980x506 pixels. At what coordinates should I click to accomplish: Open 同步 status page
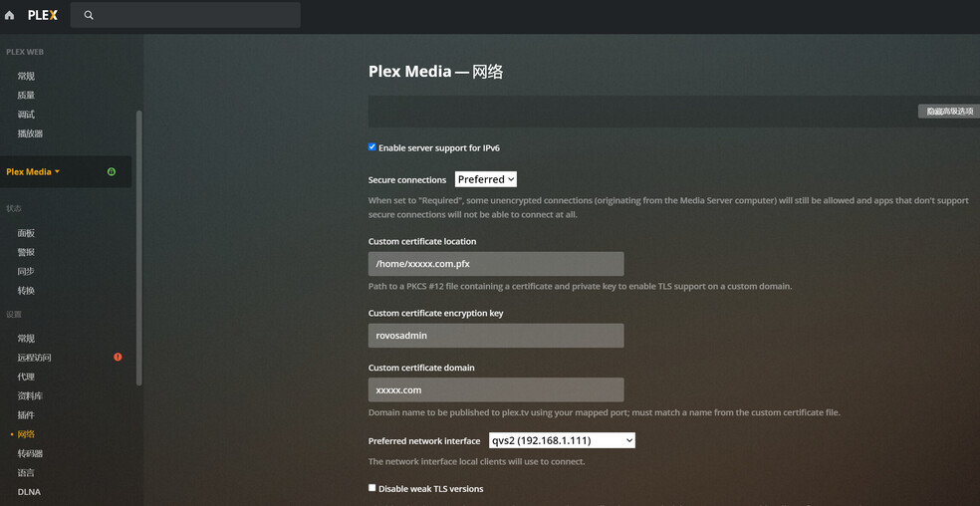tap(26, 272)
